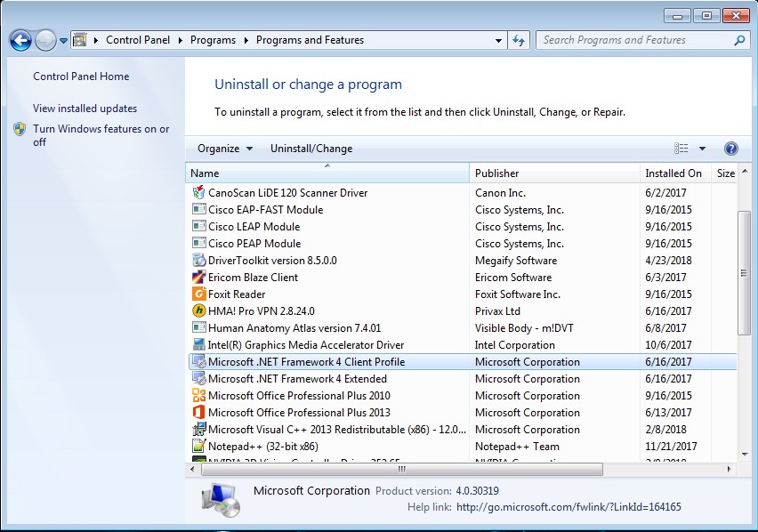Click the .NET Framework 4 Client Profile icon
Image resolution: width=758 pixels, height=532 pixels.
[x=198, y=361]
